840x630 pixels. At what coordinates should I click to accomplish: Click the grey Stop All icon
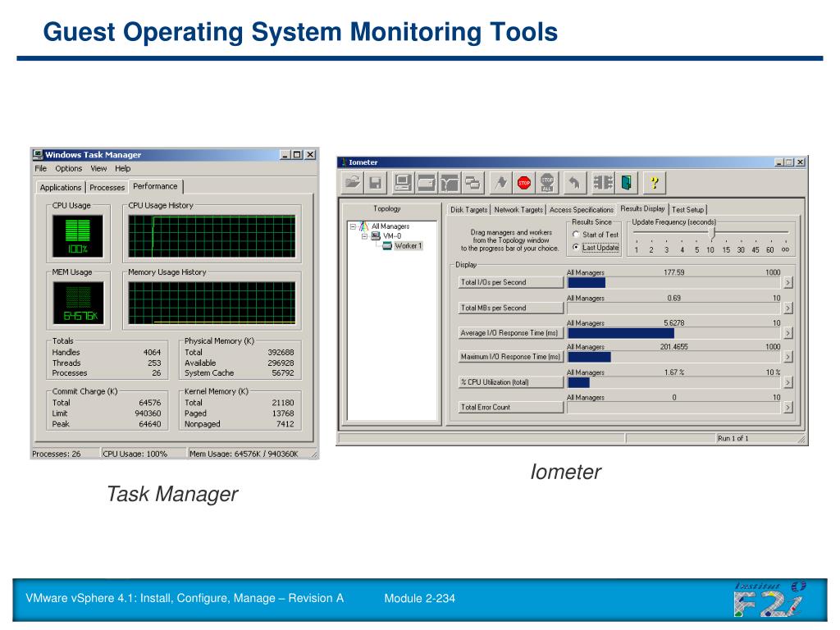coord(547,183)
